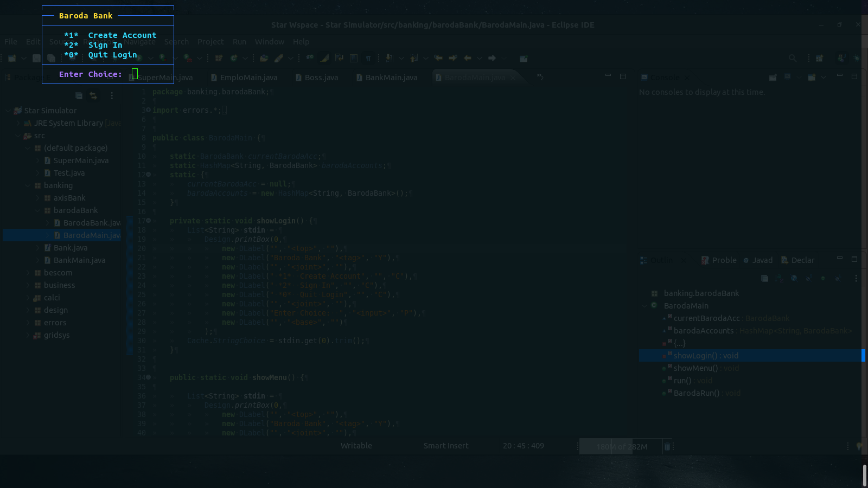Switch to the Boss.java editor tab
This screenshot has height=488, width=868.
pos(320,77)
